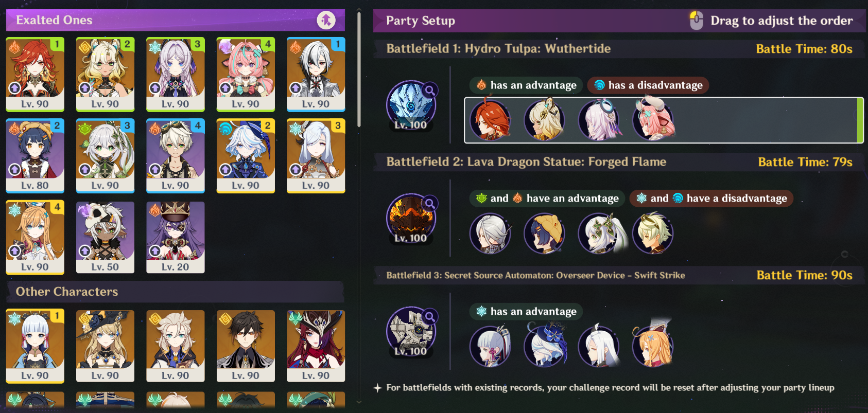Image resolution: width=868 pixels, height=413 pixels.
Task: Choose Lv. 20 crowned Pyro character card
Action: [176, 237]
